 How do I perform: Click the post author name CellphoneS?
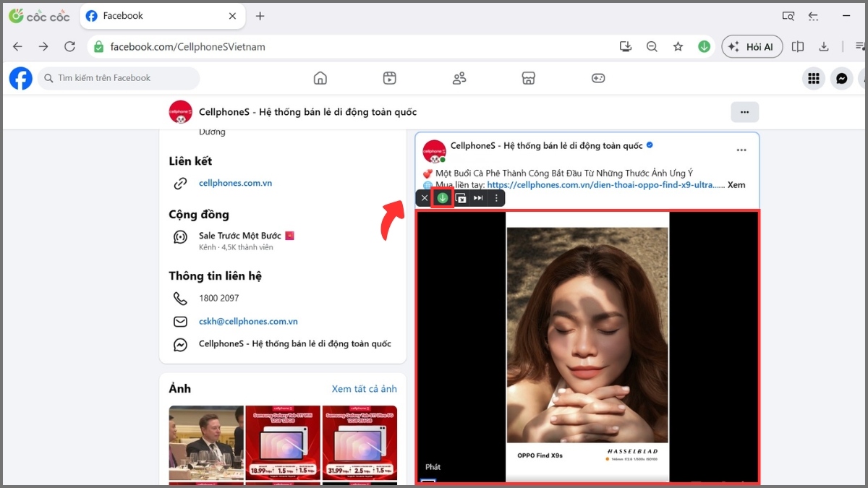(x=546, y=145)
